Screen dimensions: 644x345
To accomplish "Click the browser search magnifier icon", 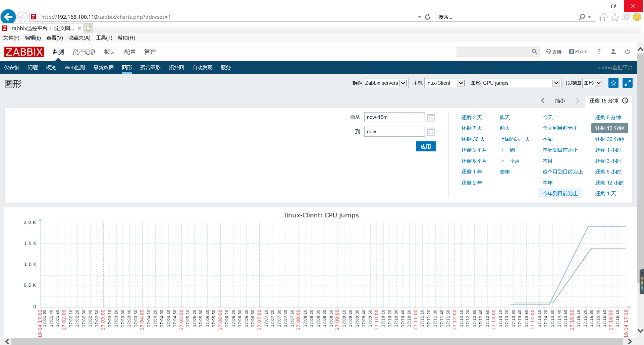I will pos(582,17).
